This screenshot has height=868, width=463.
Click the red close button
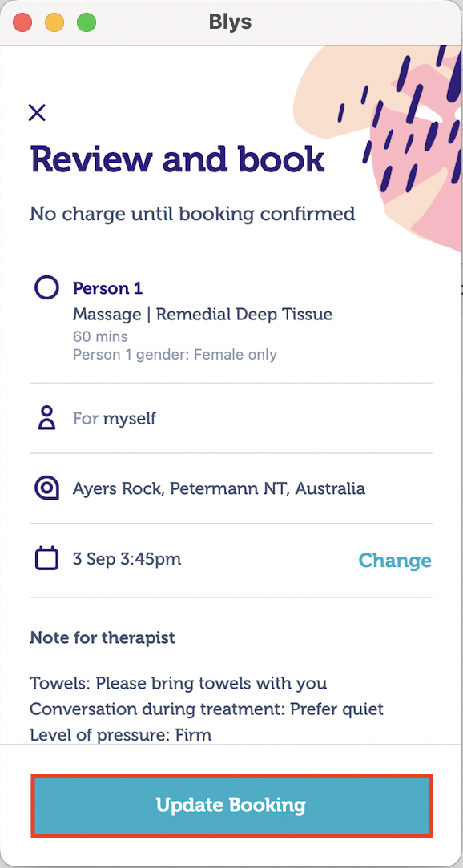click(x=22, y=22)
